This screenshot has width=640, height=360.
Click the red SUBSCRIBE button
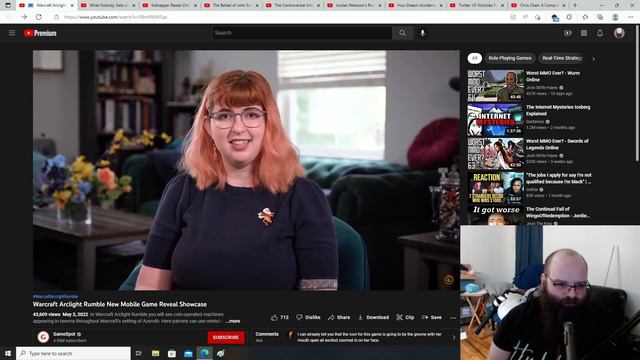(226, 337)
